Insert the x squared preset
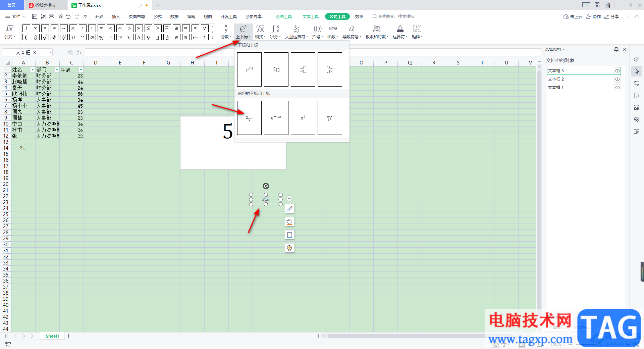This screenshot has height=349, width=644. [303, 118]
